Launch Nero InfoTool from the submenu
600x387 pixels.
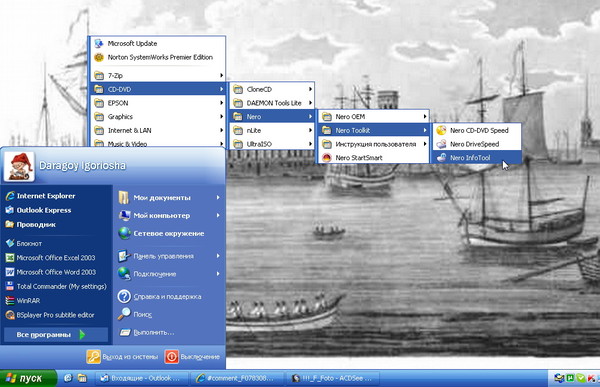[x=477, y=158]
